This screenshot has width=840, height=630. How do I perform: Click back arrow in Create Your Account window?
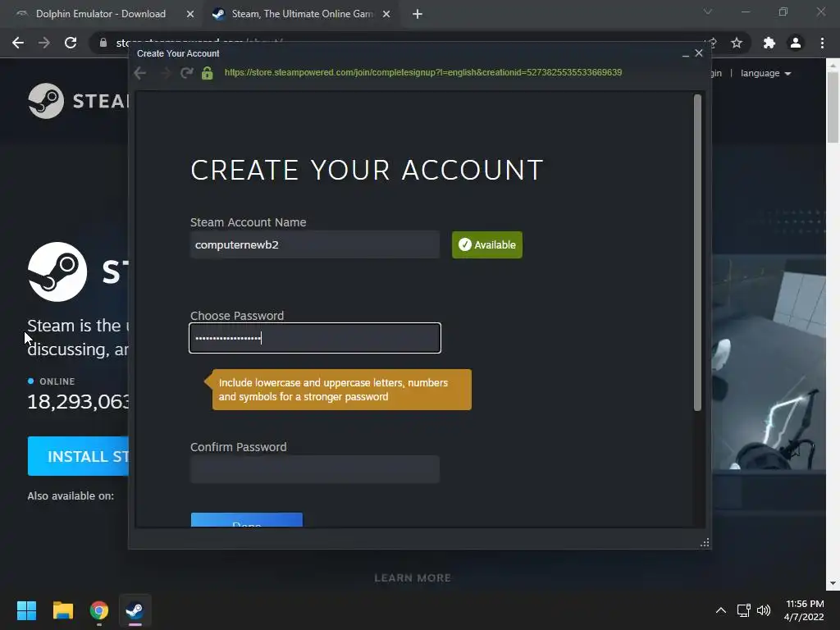point(139,73)
